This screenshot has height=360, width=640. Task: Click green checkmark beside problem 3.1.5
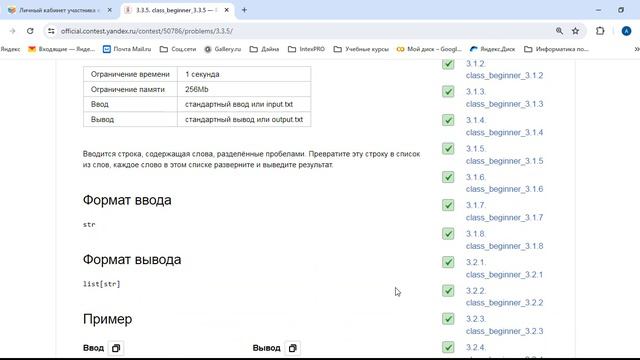coord(448,149)
